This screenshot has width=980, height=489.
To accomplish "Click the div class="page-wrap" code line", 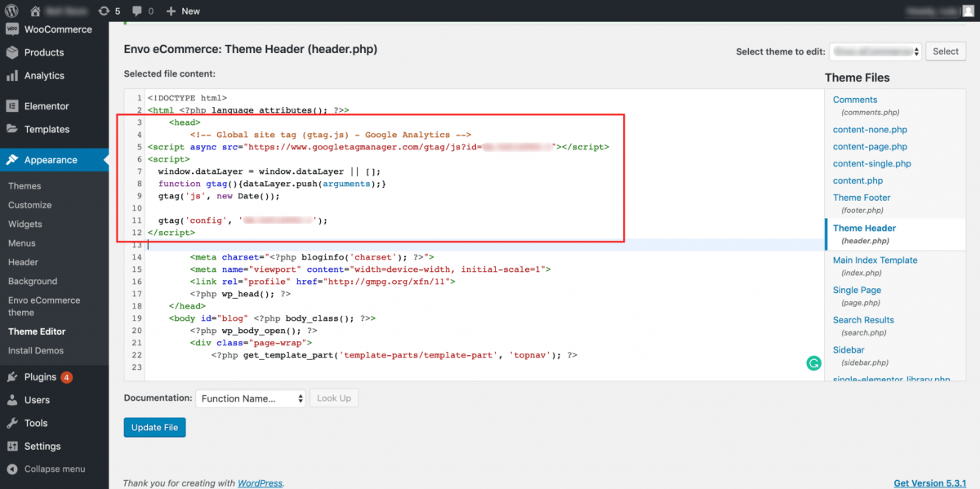I will [x=251, y=343].
